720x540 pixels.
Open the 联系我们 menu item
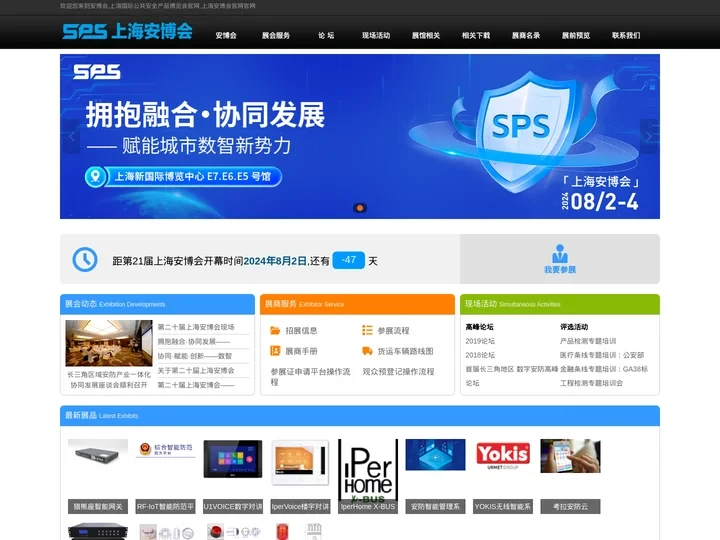tap(626, 35)
